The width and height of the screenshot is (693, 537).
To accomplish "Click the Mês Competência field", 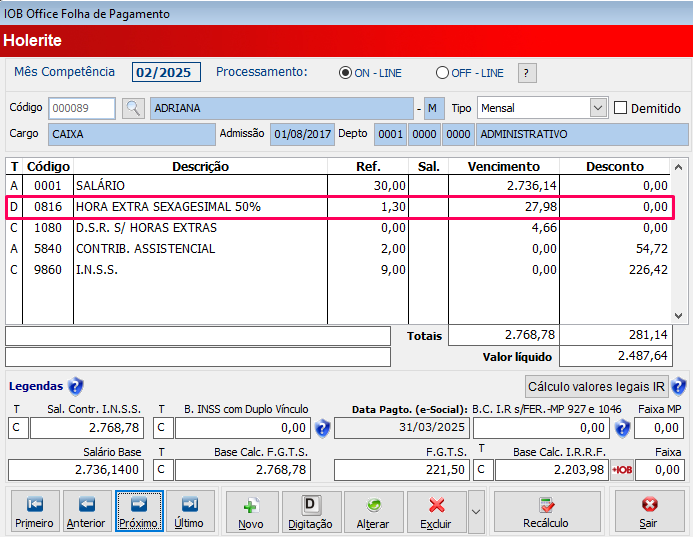I will pos(167,72).
